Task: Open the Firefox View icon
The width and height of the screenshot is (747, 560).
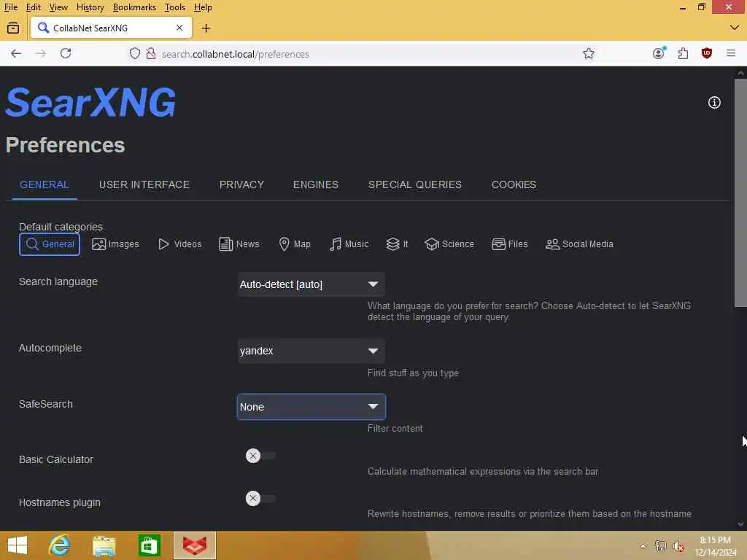Action: click(x=13, y=28)
